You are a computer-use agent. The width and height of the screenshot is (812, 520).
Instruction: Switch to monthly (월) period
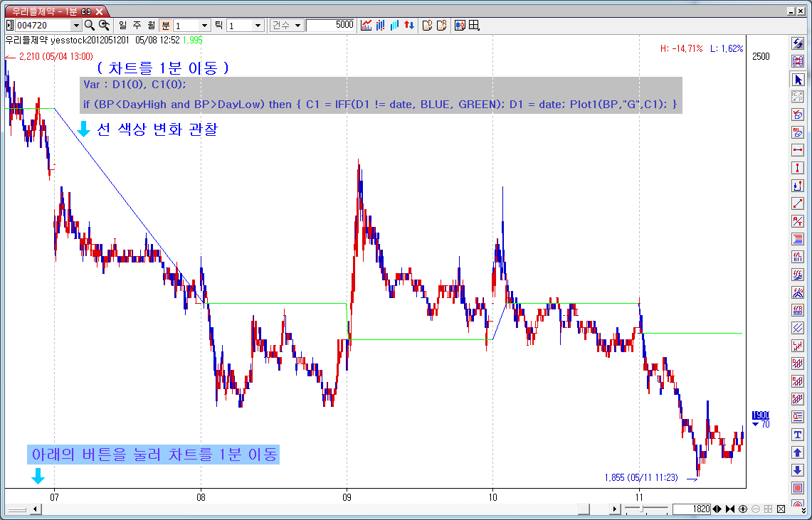pos(151,25)
